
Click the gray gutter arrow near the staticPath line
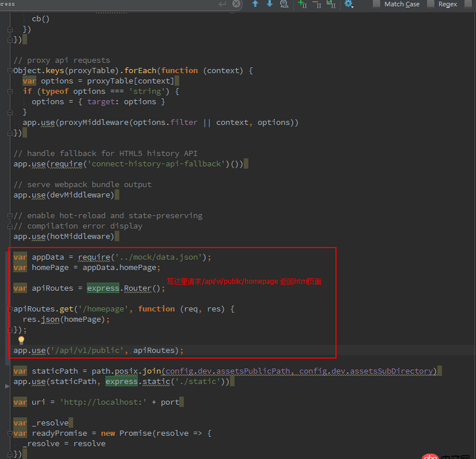click(x=7, y=385)
